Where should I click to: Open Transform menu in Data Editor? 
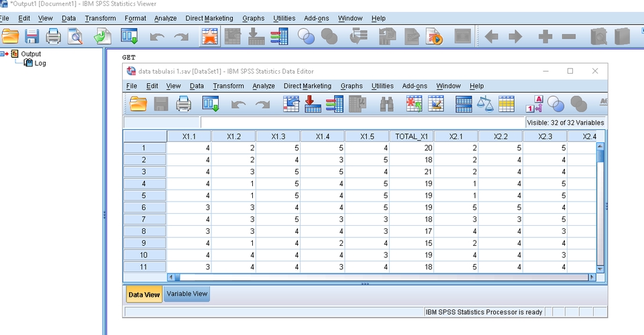click(228, 86)
